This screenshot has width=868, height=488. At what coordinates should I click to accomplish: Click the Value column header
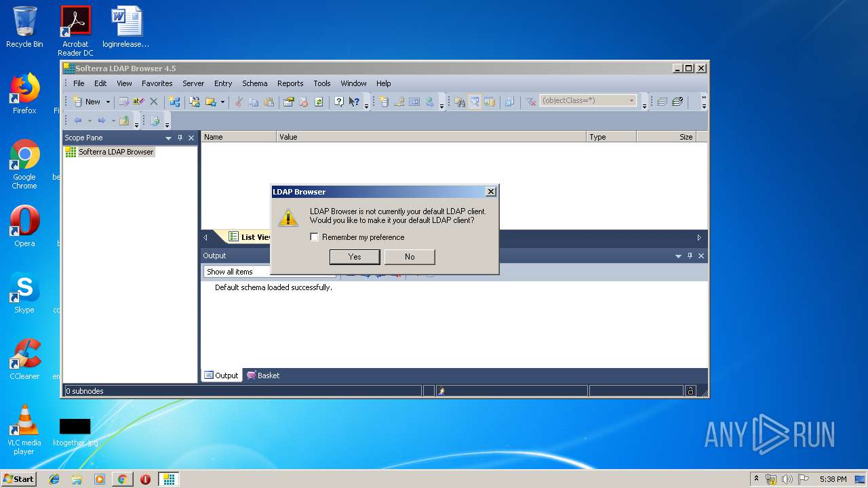(x=431, y=137)
